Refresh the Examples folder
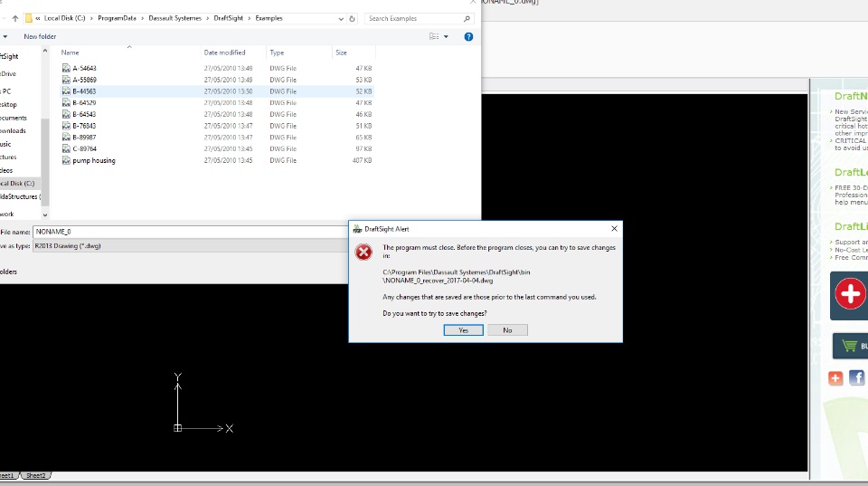The image size is (868, 486). 352,18
